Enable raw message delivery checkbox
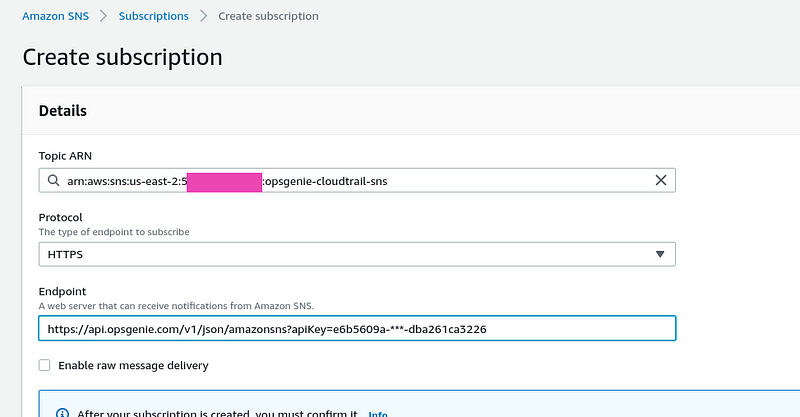The width and height of the screenshot is (800, 417). [x=44, y=365]
